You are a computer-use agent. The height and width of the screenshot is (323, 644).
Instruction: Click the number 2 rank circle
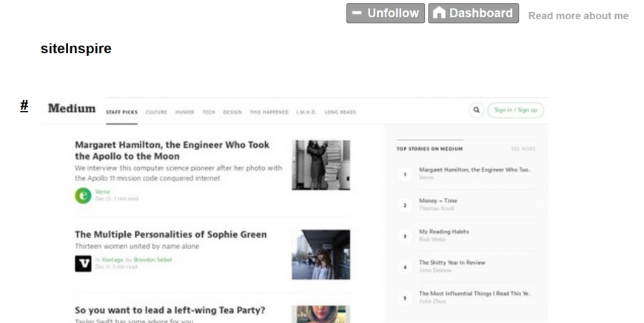(405, 205)
